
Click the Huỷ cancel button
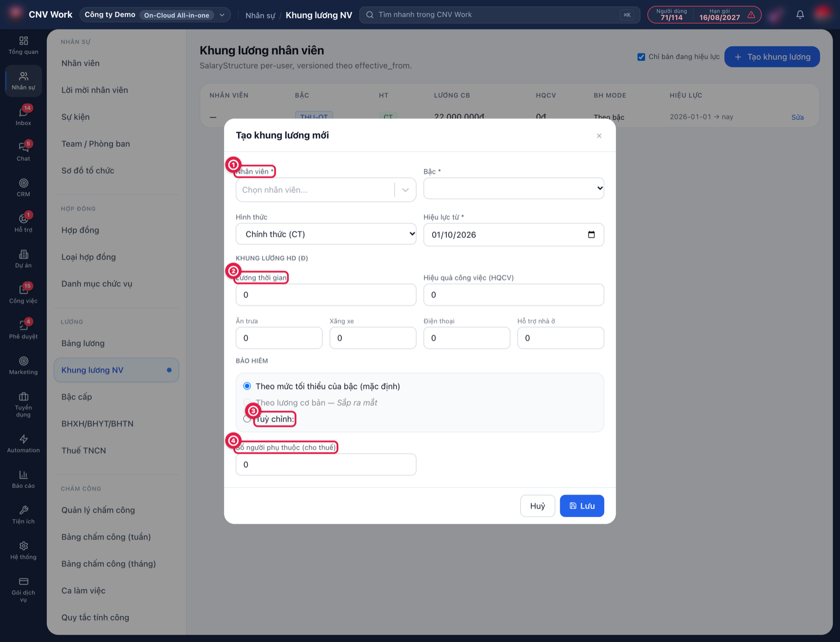[x=538, y=506]
